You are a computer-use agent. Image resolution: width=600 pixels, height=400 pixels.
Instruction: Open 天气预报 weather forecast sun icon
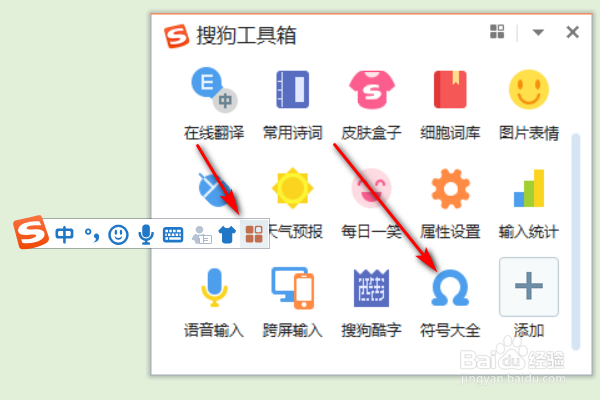pos(293,188)
